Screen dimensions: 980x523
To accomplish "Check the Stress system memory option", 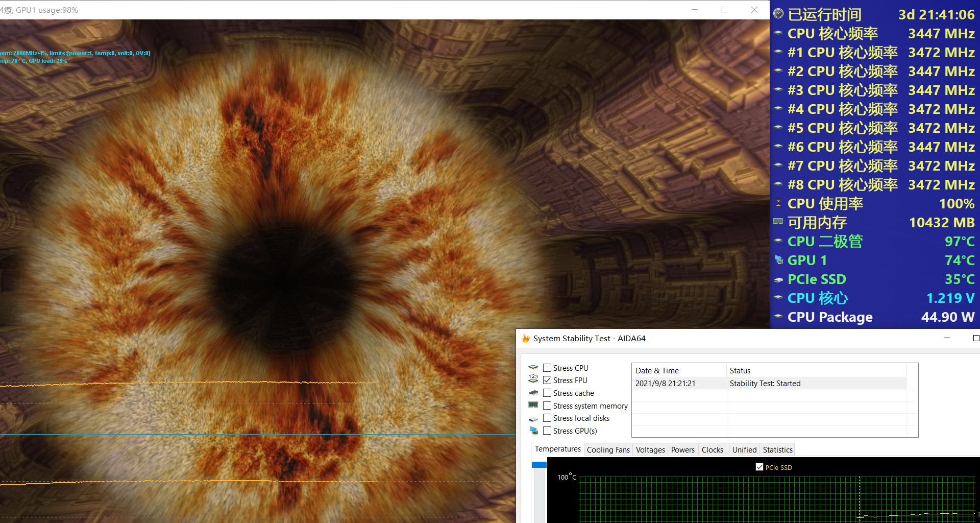I will coord(547,406).
